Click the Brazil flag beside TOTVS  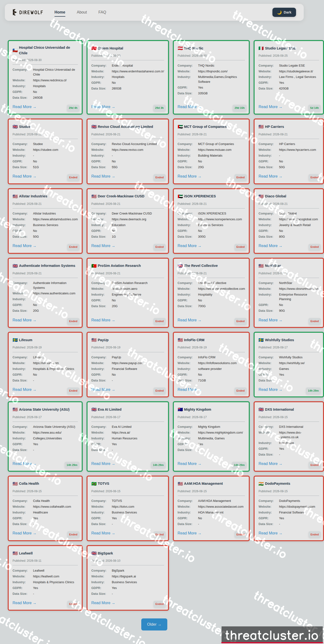coord(94,484)
